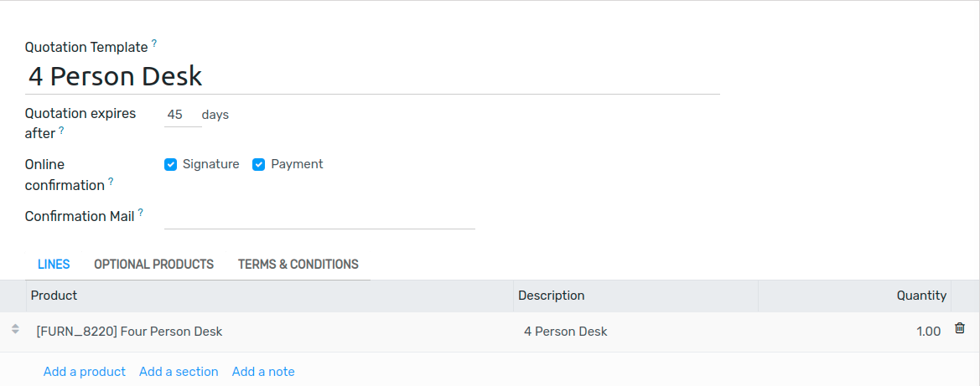Switch to the Optional Products tab
This screenshot has height=386, width=980.
click(153, 265)
